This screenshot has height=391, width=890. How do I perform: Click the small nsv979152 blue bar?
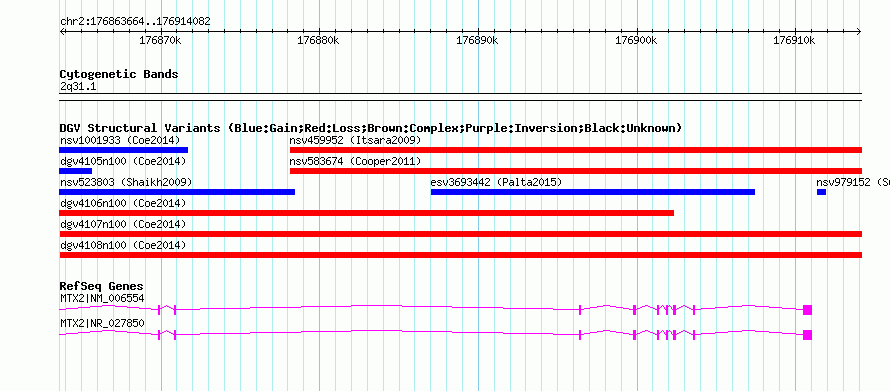coord(821,192)
